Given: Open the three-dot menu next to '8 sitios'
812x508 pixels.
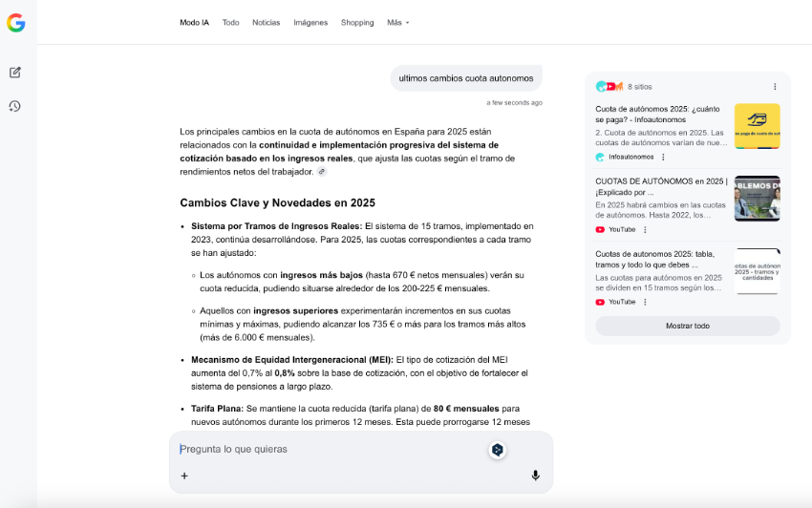Looking at the screenshot, I should [x=775, y=87].
